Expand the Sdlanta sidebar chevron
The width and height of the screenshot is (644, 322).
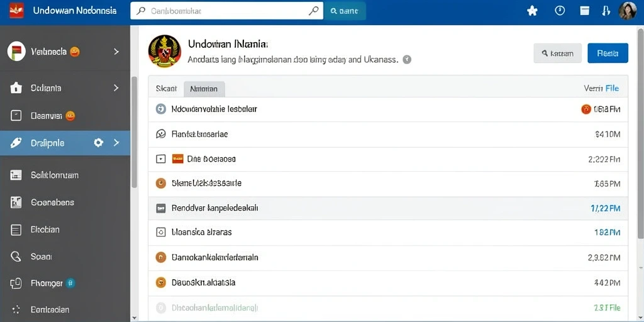[x=116, y=87]
